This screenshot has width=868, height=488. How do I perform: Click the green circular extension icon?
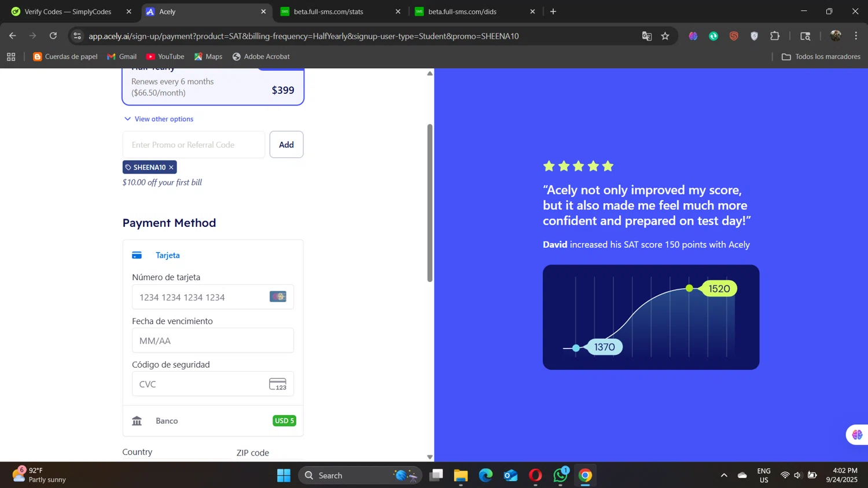click(x=713, y=36)
